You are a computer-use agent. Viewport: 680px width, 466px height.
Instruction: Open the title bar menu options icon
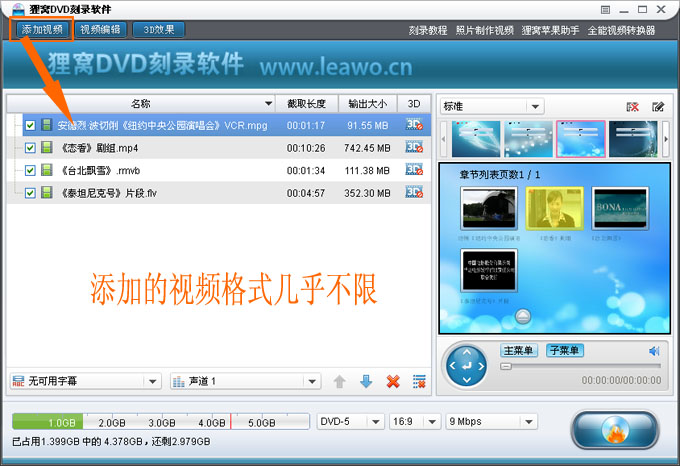(x=605, y=10)
